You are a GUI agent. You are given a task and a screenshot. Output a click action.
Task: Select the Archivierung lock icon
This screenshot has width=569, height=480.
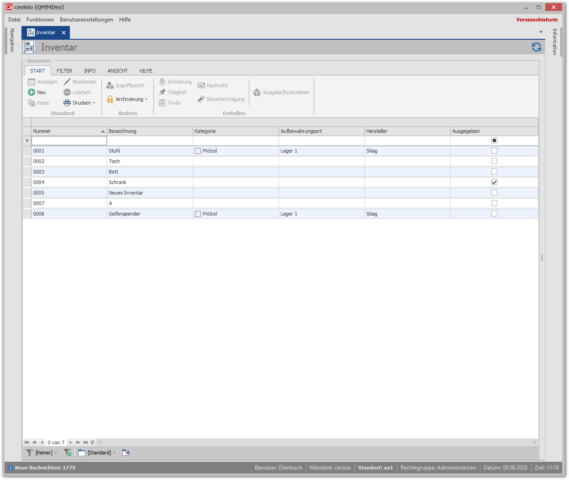pos(110,99)
